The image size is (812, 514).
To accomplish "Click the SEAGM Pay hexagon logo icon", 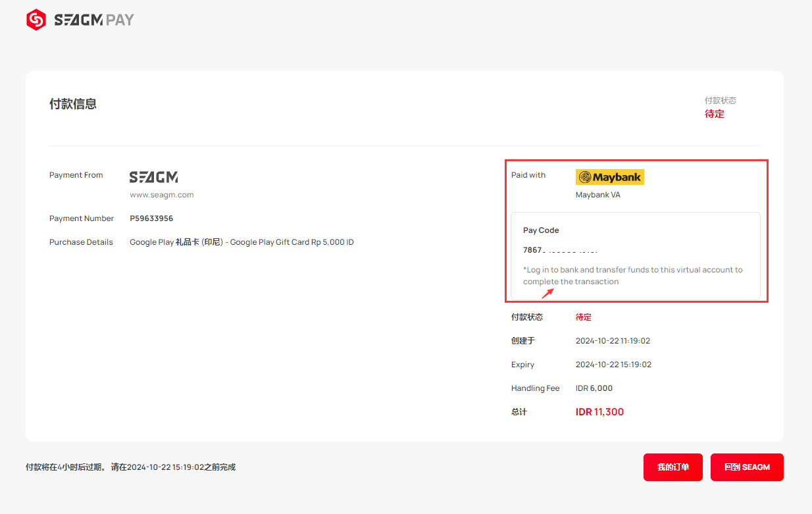I will 36,20.
